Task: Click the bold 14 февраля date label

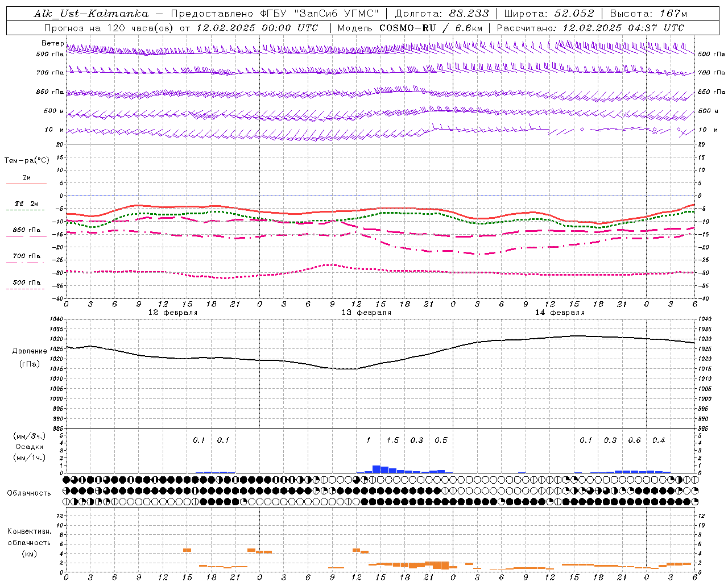Action: [560, 313]
